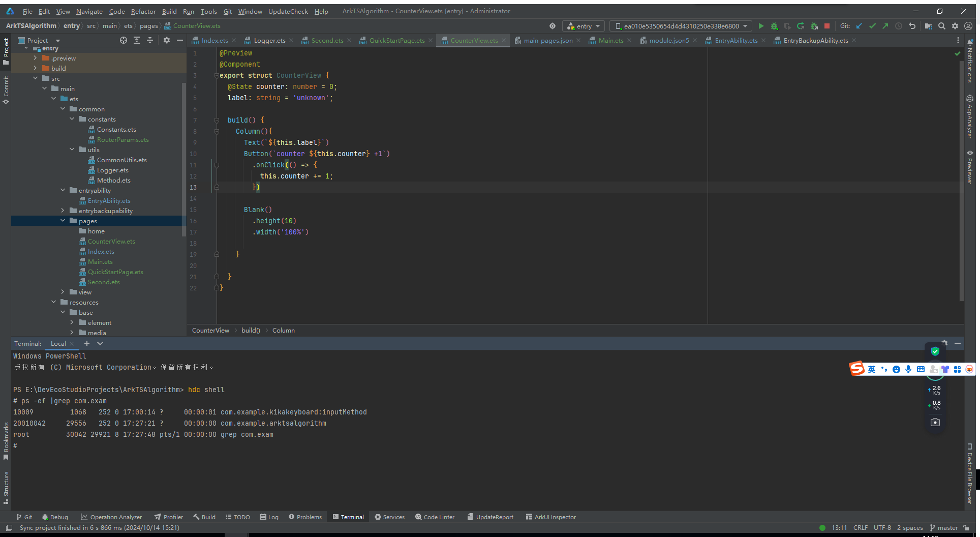Click the camera screenshot icon in floating widget
Screen dimensions: 980x537
click(x=935, y=422)
